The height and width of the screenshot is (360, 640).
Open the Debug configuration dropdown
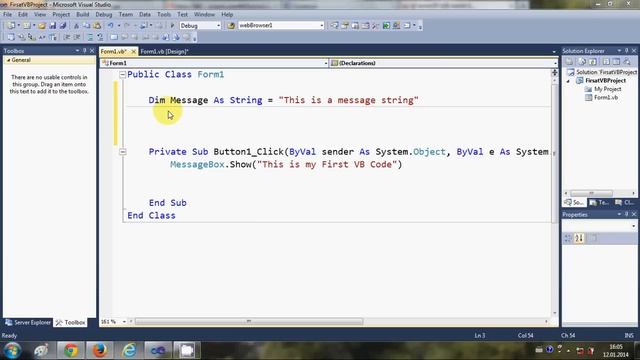pos(218,26)
